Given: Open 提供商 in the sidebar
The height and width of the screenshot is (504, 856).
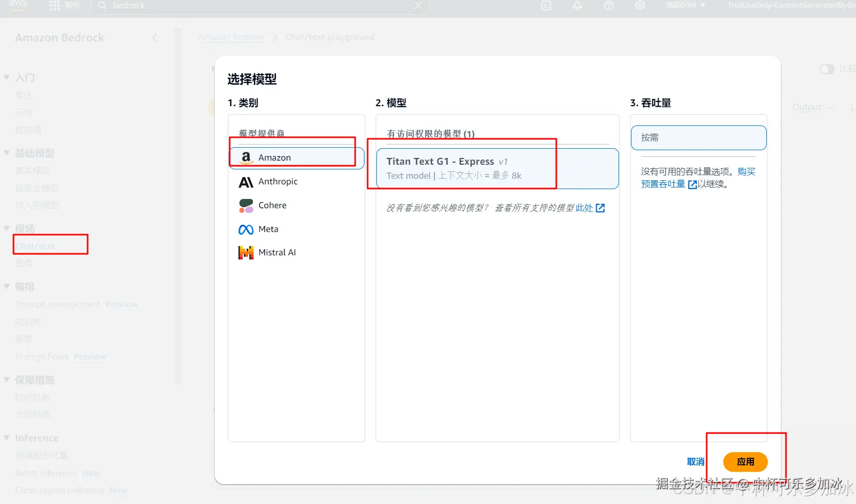Looking at the screenshot, I should pyautogui.click(x=28, y=129).
